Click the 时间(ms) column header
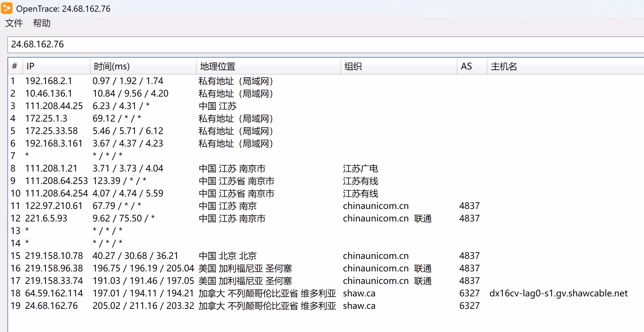The width and height of the screenshot is (644, 332). [142, 66]
